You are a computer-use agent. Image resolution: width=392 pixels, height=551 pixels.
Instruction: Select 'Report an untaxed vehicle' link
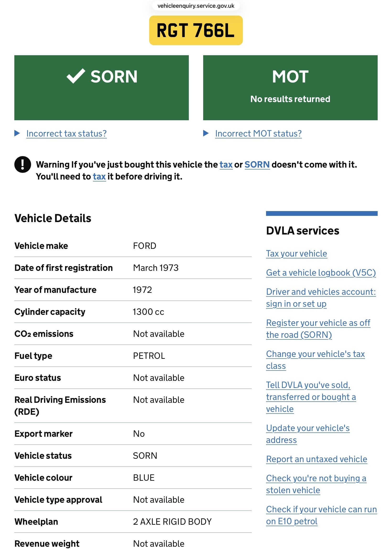tap(316, 459)
